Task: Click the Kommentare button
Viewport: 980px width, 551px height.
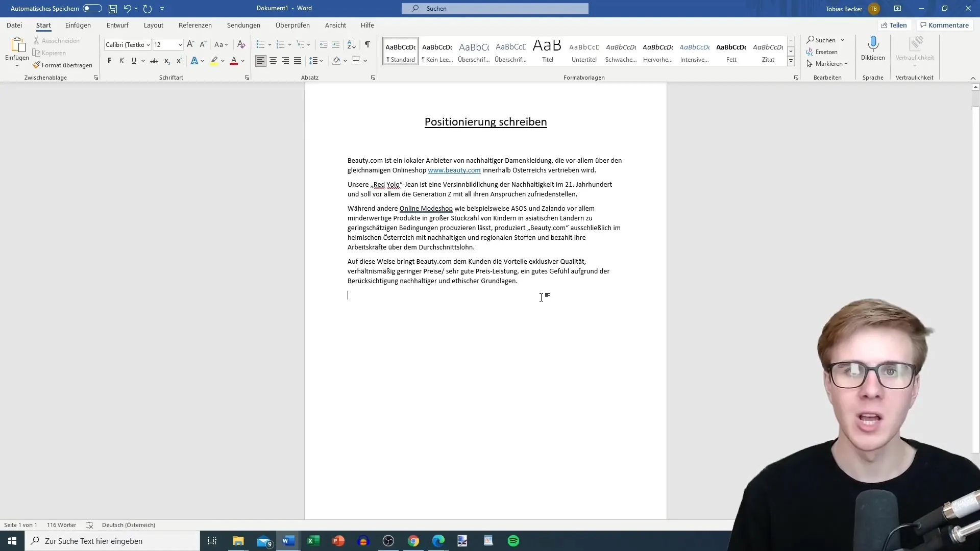Action: 944,25
